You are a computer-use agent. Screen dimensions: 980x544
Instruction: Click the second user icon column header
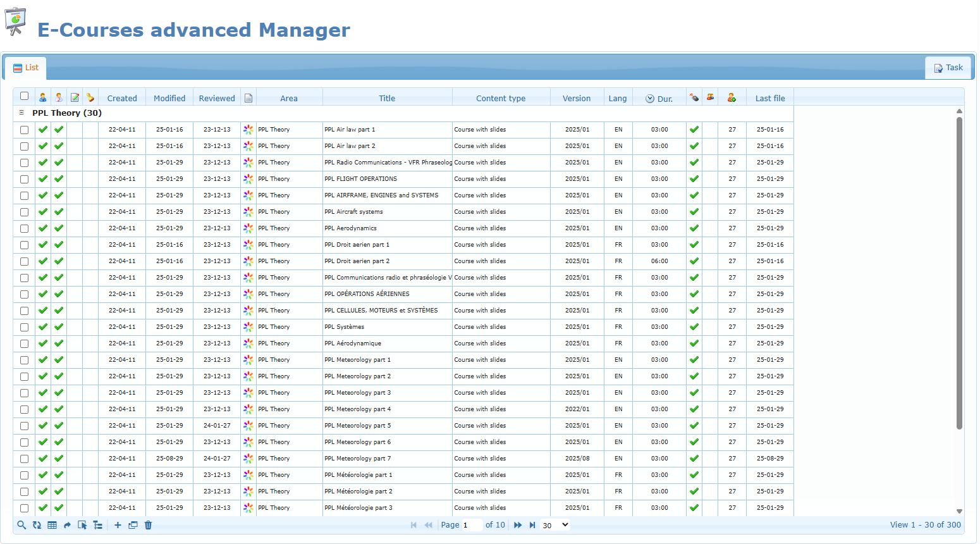click(59, 97)
